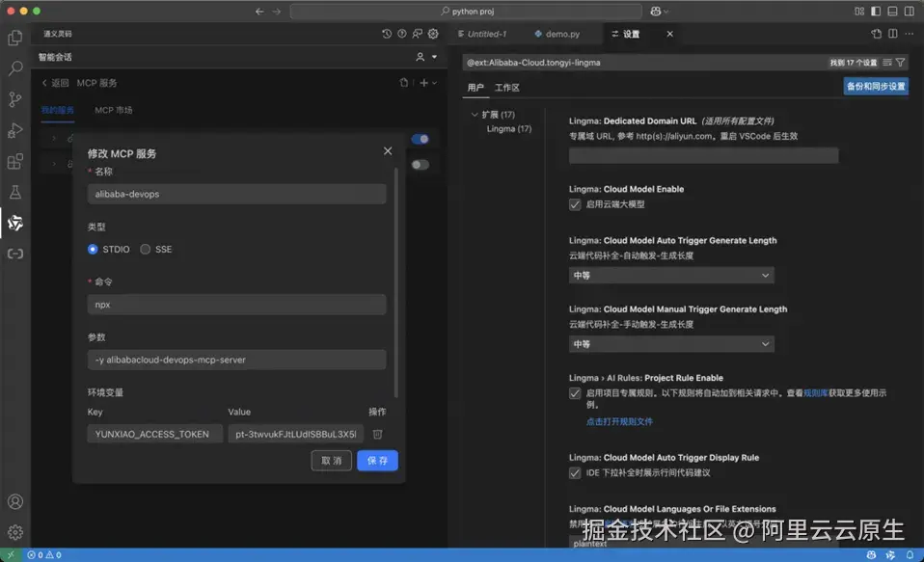Click the Dedicated Domain URL text field

[703, 155]
